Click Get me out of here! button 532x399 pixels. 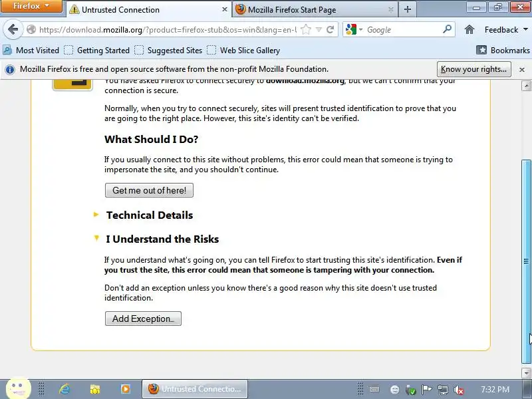pos(149,190)
